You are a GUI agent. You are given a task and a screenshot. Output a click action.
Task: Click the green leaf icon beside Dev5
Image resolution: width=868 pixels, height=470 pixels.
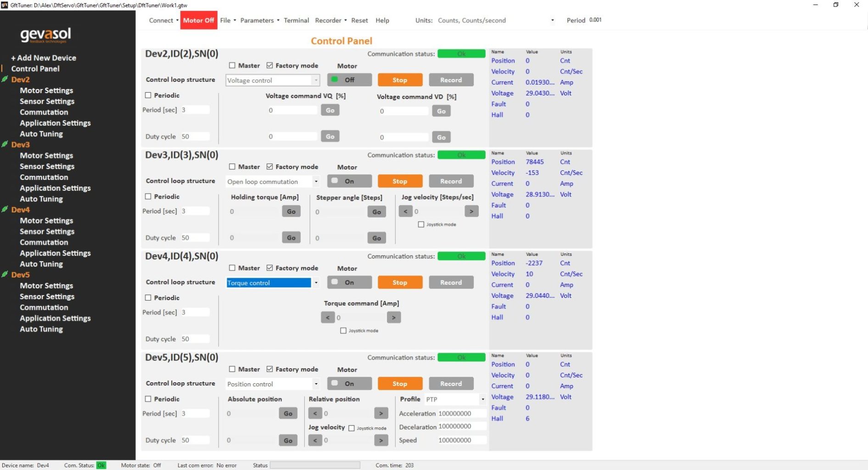5,274
